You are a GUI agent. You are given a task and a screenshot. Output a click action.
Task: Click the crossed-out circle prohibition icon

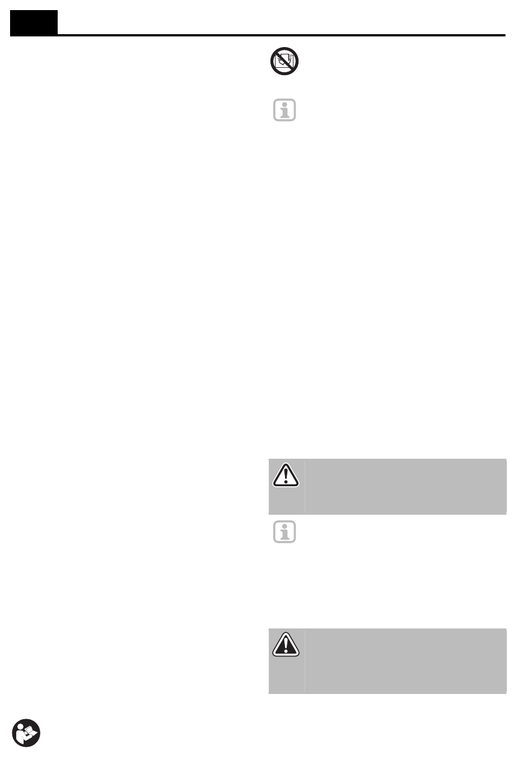[284, 60]
